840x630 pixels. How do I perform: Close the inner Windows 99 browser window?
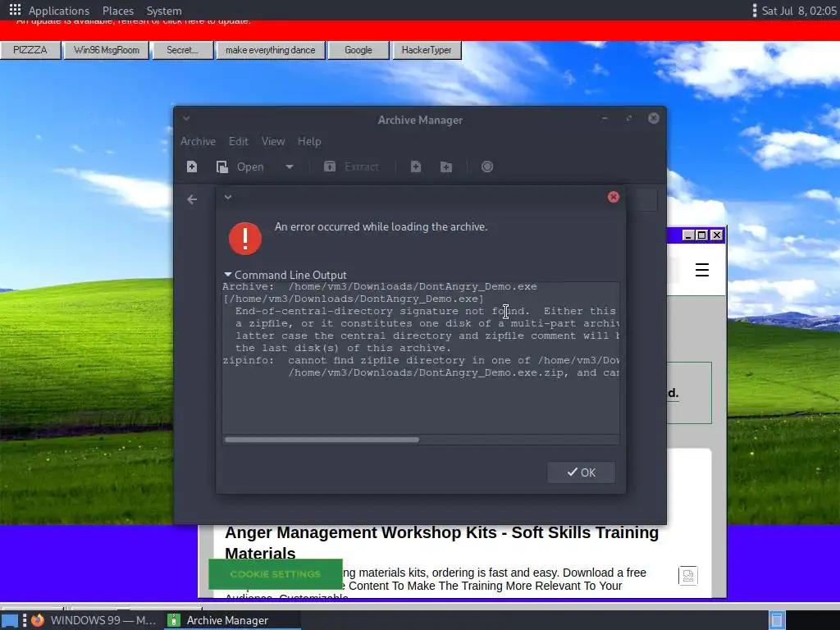click(x=716, y=235)
